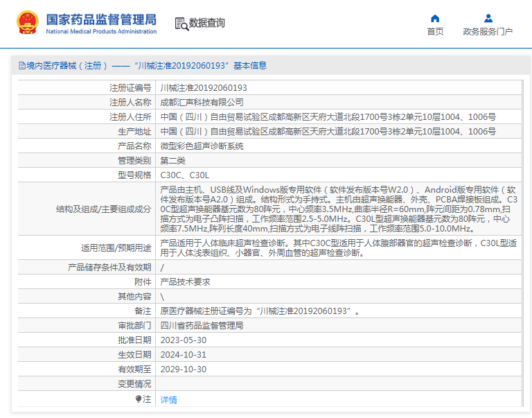Click the bulb icon beside 注
The height and width of the screenshot is (418, 532).
[x=138, y=399]
